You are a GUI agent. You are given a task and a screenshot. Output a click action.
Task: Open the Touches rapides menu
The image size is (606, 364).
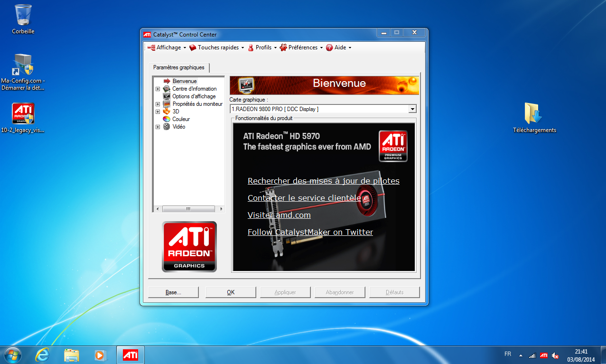tap(217, 47)
